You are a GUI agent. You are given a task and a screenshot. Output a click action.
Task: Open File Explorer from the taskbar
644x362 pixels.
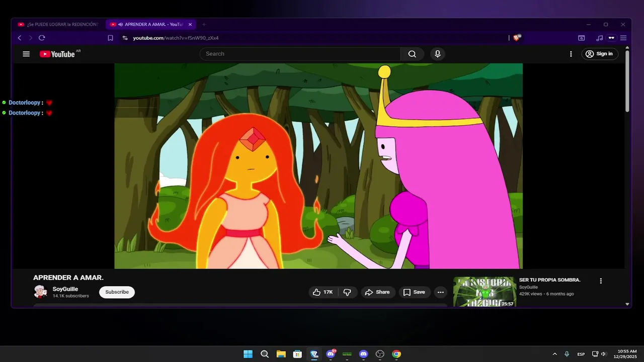click(x=281, y=354)
